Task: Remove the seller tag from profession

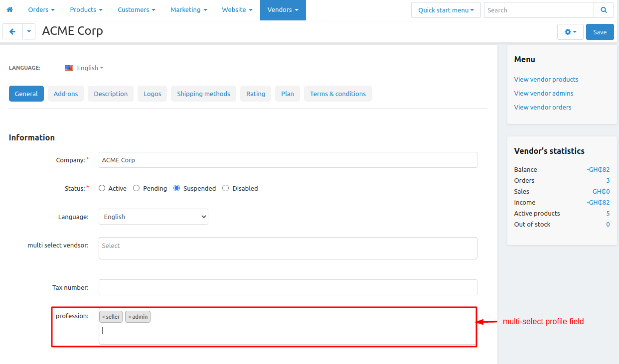Action: [x=103, y=317]
